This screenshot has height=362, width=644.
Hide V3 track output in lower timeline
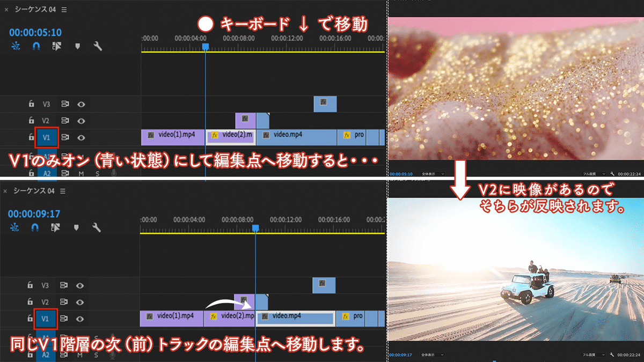click(x=80, y=286)
